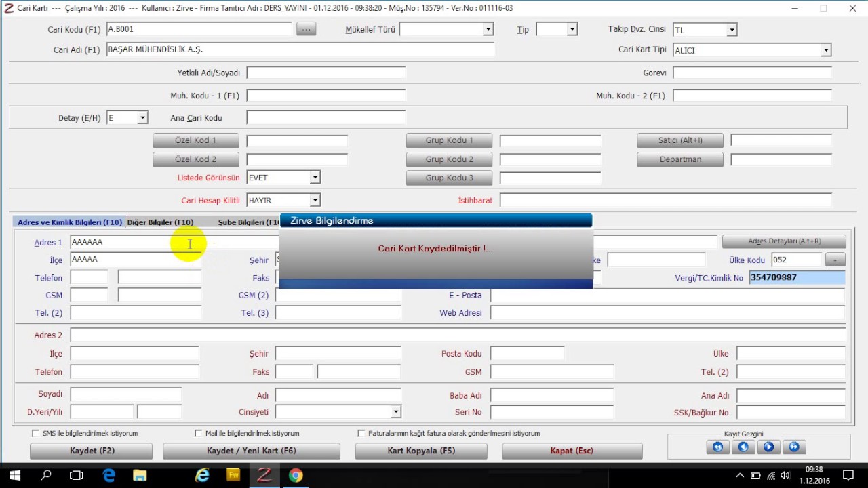This screenshot has width=868, height=488.
Task: Switch to Adres ve Kimlik Bilgileri tab
Action: coord(69,222)
